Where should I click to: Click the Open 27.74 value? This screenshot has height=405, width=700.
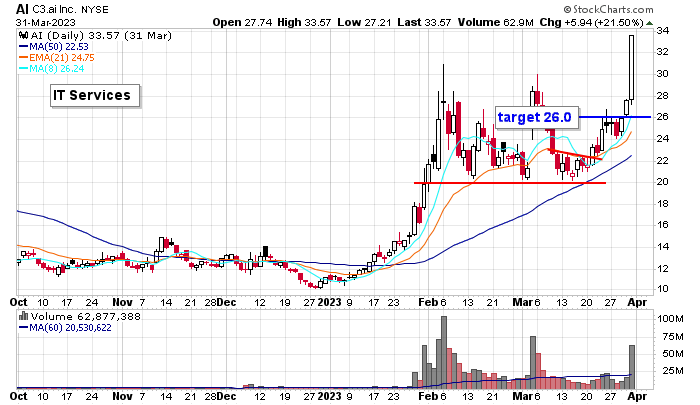tap(242, 22)
